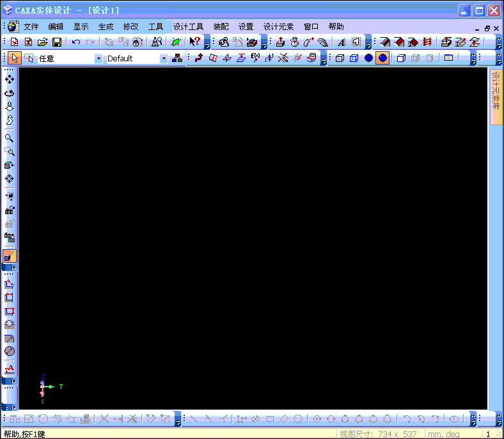Open the 设置 menu
This screenshot has height=439, width=504.
(x=246, y=27)
